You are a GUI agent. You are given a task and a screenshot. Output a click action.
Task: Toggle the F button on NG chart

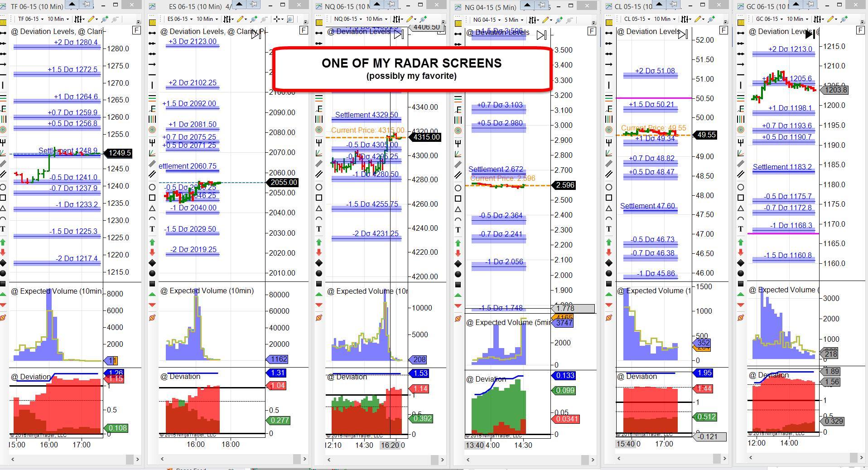click(x=592, y=31)
